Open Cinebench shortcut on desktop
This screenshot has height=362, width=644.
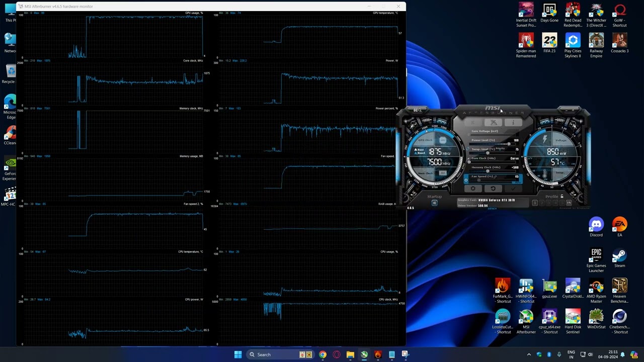[620, 322]
